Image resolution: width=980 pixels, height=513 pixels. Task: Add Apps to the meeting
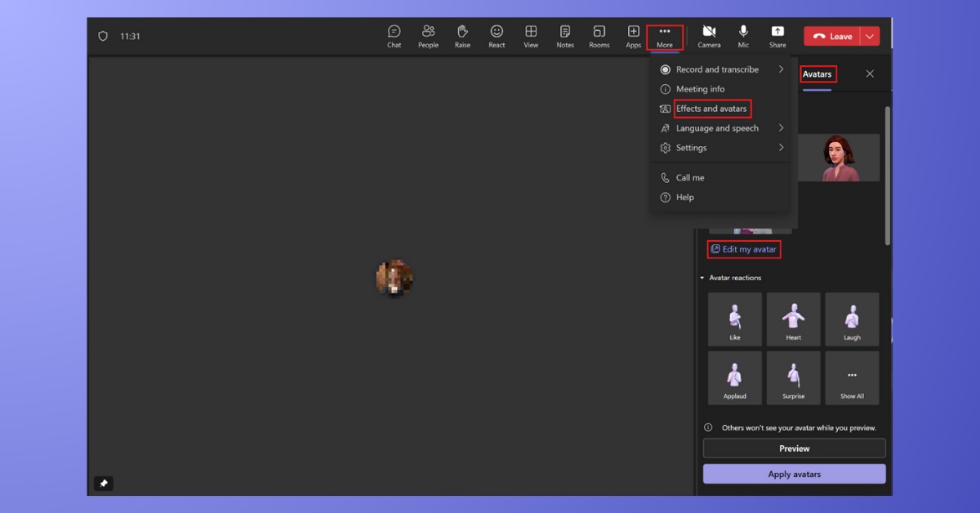tap(634, 36)
